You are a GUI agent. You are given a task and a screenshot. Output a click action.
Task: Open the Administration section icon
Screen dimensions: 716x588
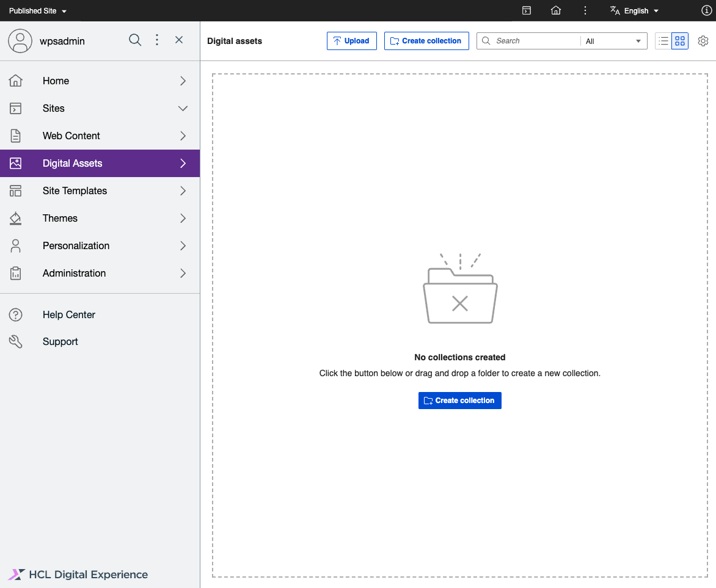(15, 273)
